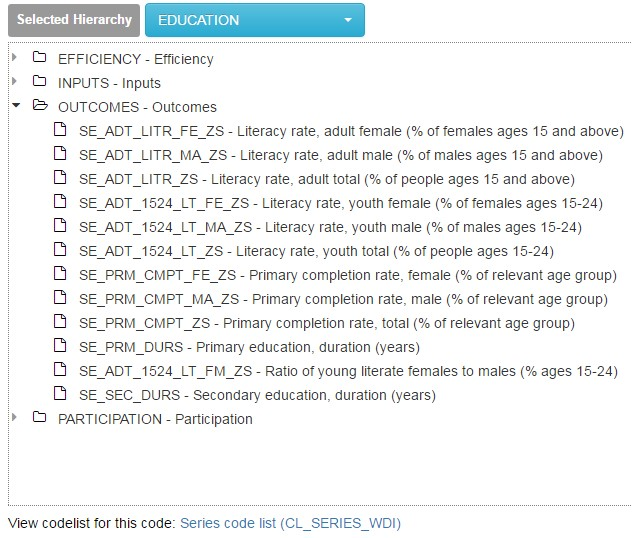This screenshot has height=538, width=632.
Task: Open the EDUCATION hierarchy dropdown
Action: click(x=254, y=20)
